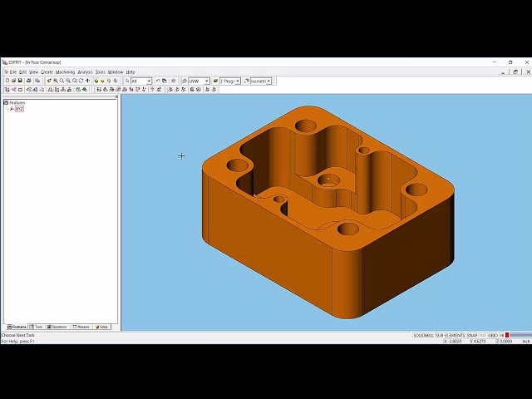
Task: Open the Machining menu
Action: pos(65,72)
